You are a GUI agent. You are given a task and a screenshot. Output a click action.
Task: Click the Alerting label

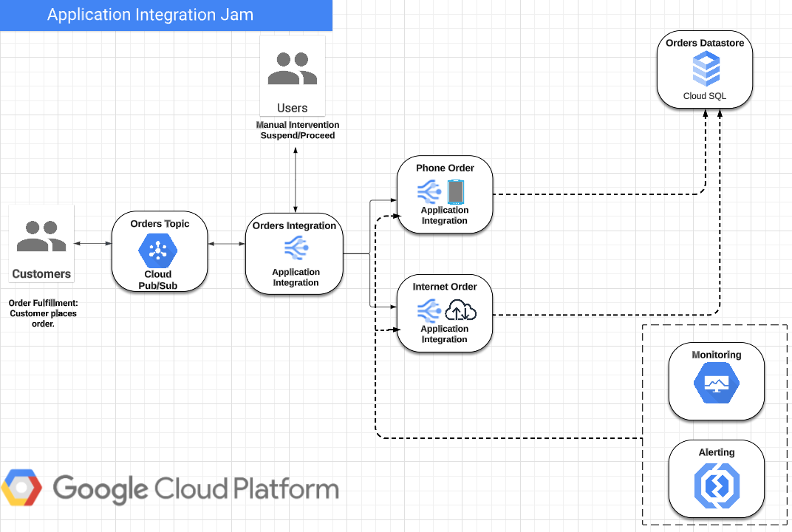tap(716, 452)
